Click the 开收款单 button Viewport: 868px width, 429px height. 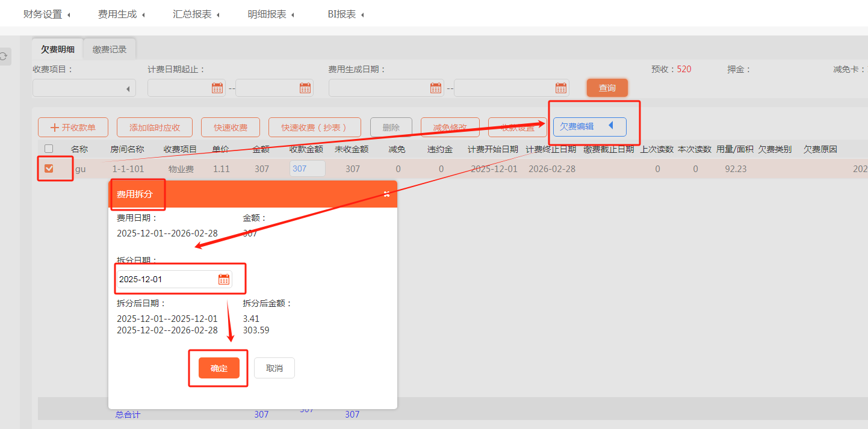click(x=73, y=128)
